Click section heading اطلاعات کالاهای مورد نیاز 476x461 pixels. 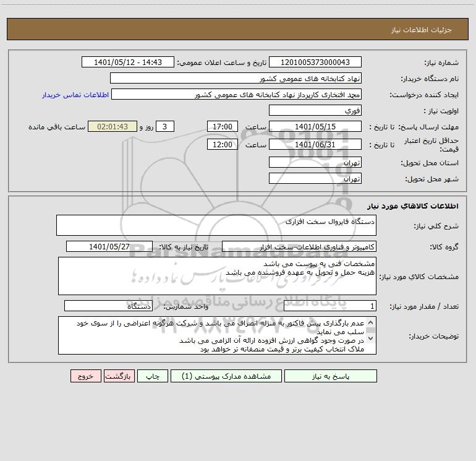click(x=412, y=206)
